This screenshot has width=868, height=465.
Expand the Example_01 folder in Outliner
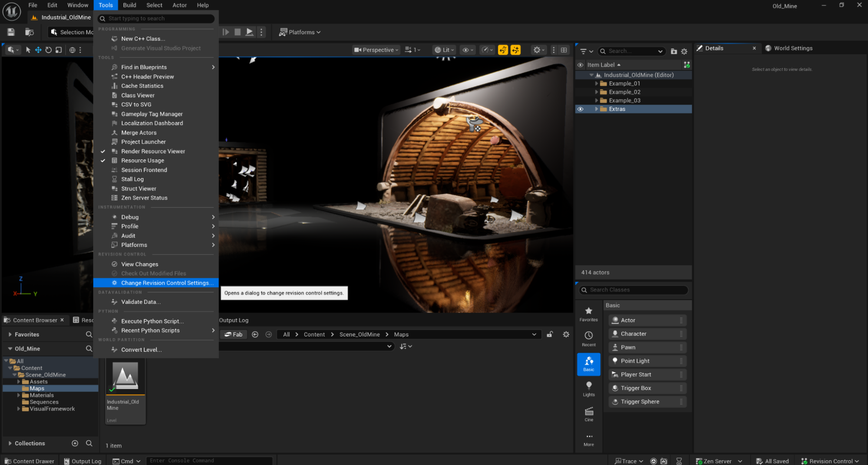pos(596,83)
